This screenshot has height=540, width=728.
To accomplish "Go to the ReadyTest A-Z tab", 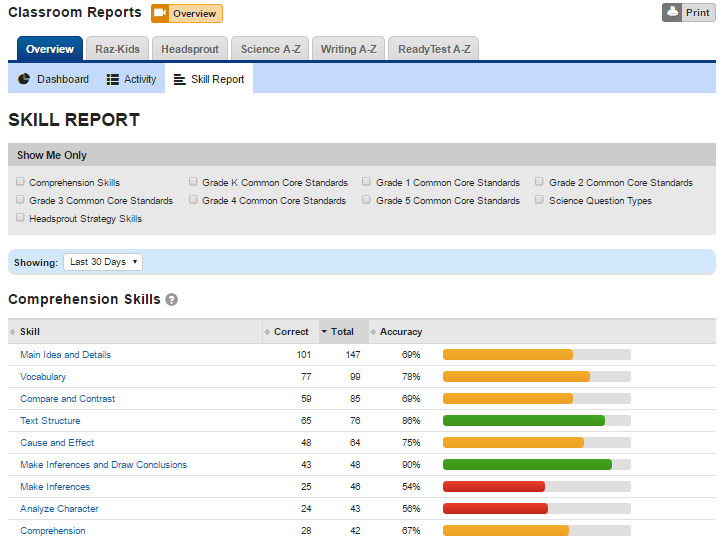I will 434,49.
